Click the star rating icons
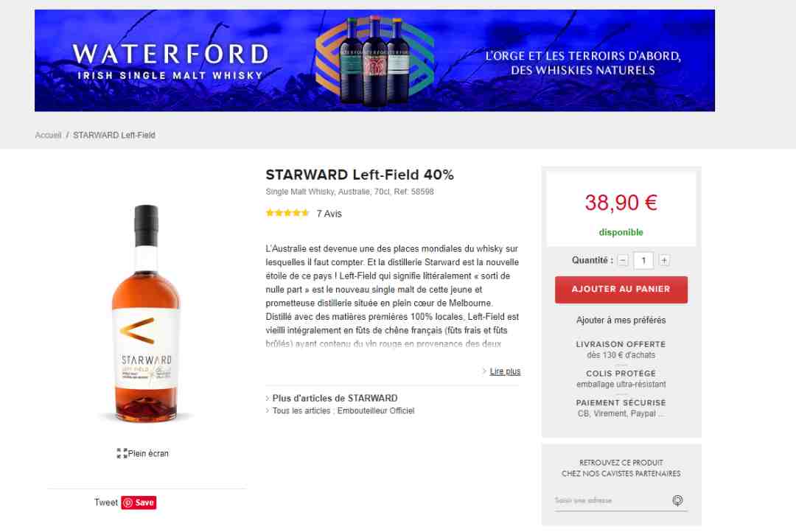This screenshot has height=532, width=796. point(287,213)
